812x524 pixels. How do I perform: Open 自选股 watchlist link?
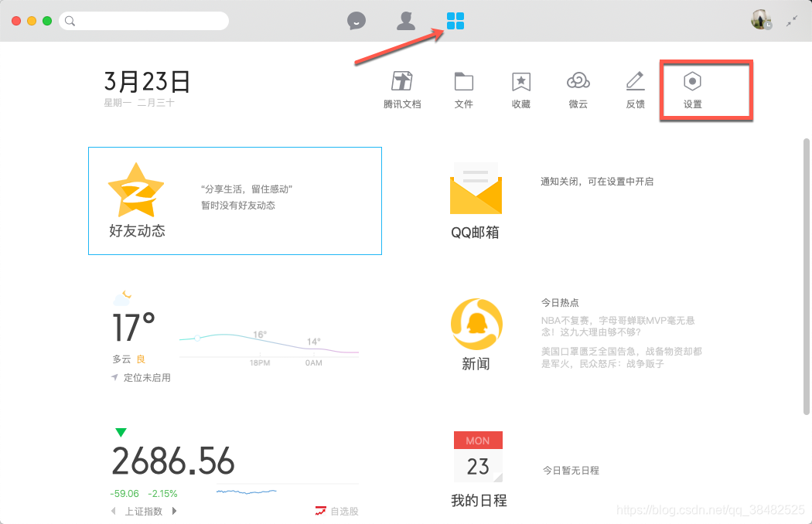click(x=344, y=511)
